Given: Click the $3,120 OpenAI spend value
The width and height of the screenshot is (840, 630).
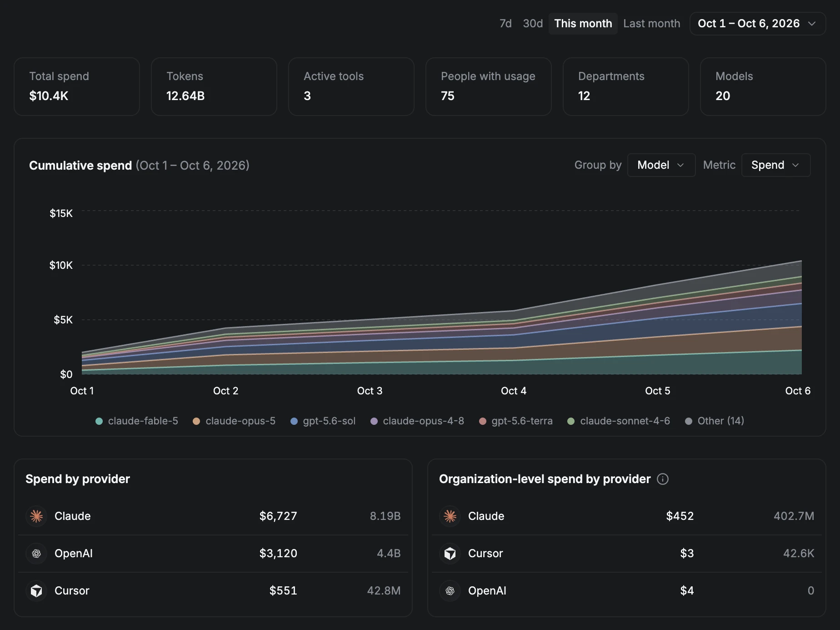Looking at the screenshot, I should point(278,554).
